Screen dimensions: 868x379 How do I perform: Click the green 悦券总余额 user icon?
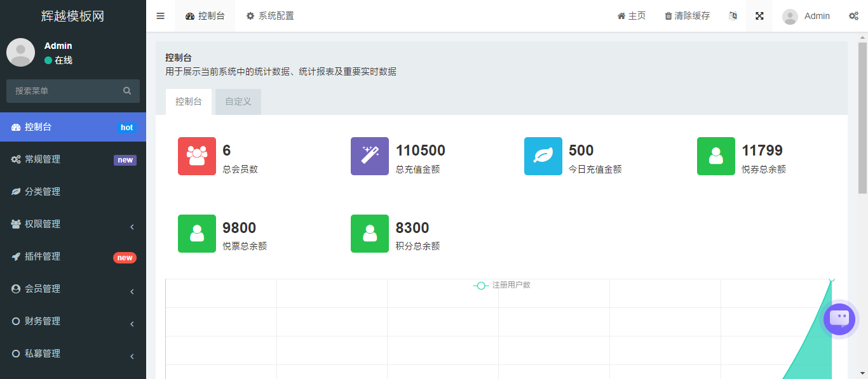tap(716, 156)
